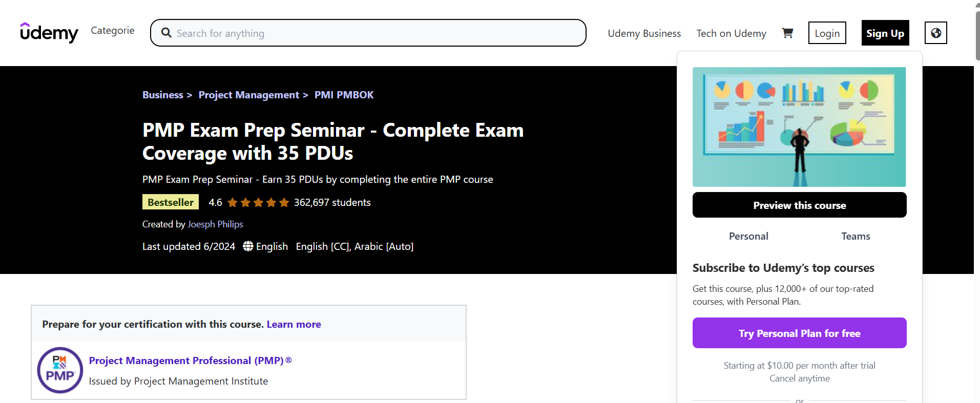Click the Login button
The height and width of the screenshot is (403, 980).
tap(827, 33)
